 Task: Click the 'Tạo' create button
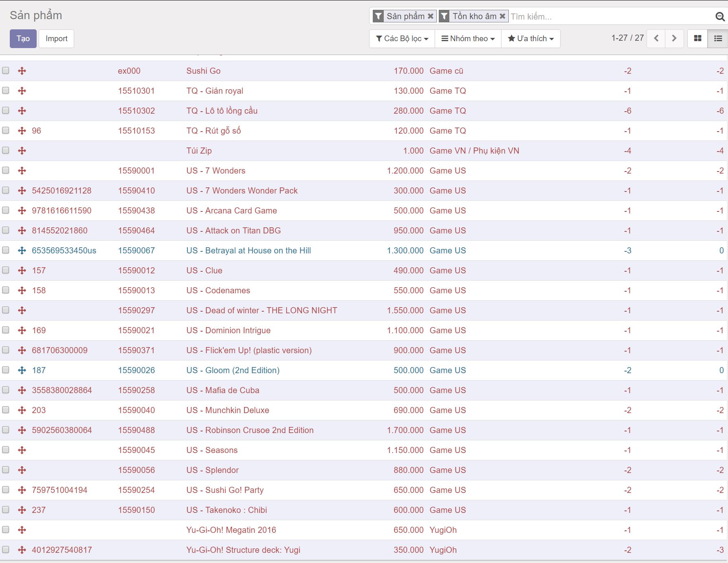(x=23, y=39)
